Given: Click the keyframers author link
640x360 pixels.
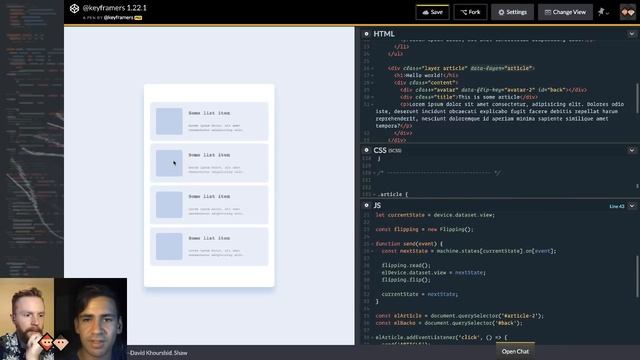Looking at the screenshot, I should (118, 18).
